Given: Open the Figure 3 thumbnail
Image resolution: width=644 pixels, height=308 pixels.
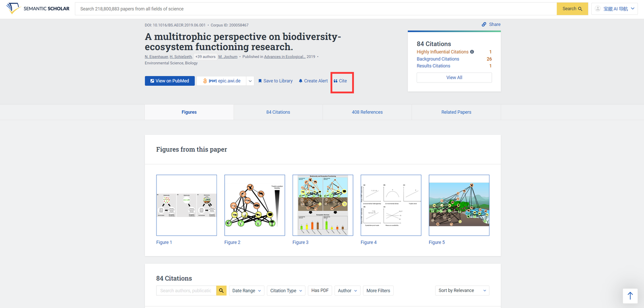Looking at the screenshot, I should tap(323, 205).
